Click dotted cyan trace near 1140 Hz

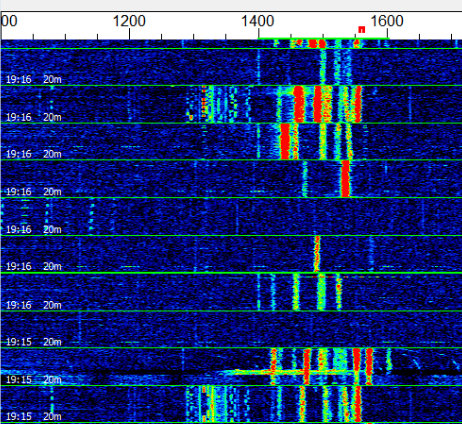[91, 217]
